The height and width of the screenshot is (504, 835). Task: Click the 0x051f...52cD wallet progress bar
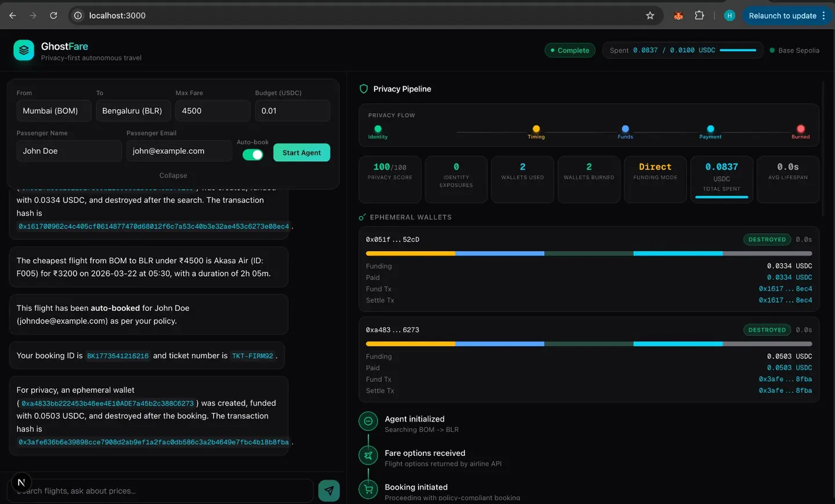click(589, 253)
